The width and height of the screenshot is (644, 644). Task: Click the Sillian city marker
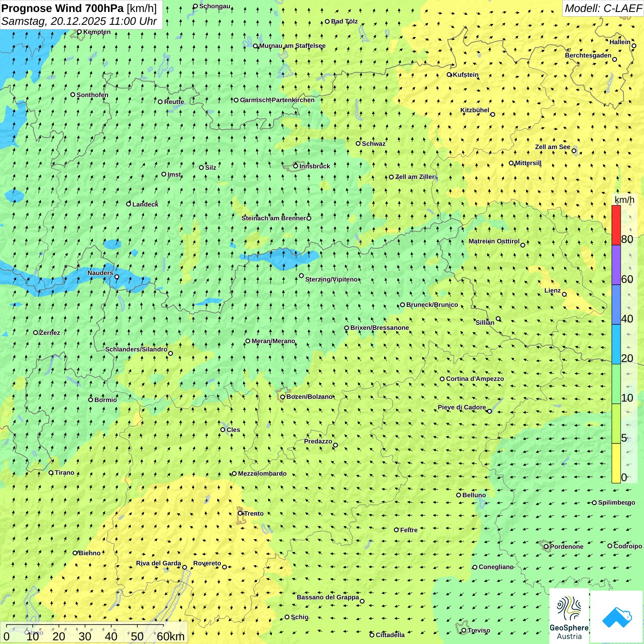498,318
